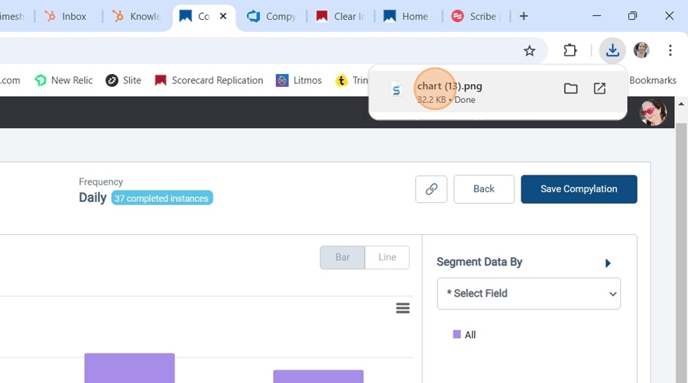Screen dimensions: 688x383
Task: Switch to the Clear In tab
Action: pos(340,17)
